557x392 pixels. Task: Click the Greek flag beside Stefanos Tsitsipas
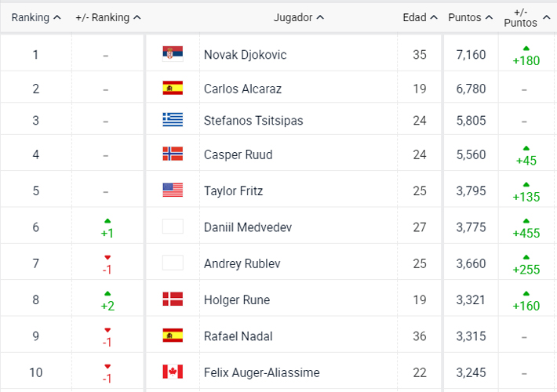tap(173, 120)
